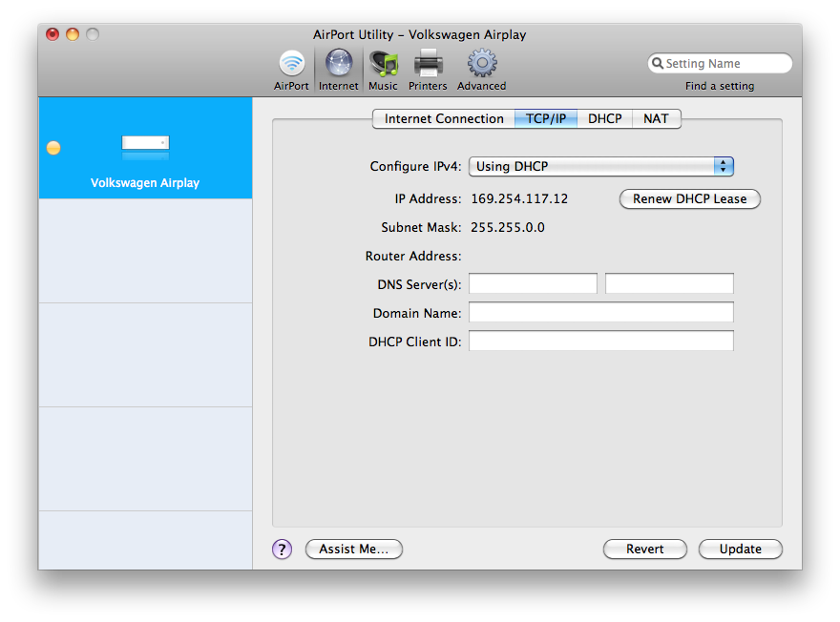The image size is (840, 622).
Task: Switch to the DHCP tab
Action: tap(605, 119)
